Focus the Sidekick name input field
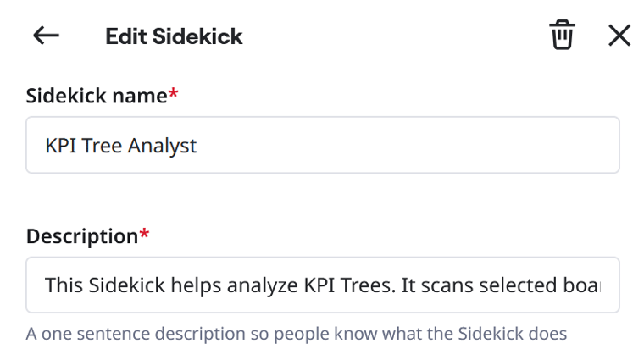644x360 pixels. click(322, 145)
